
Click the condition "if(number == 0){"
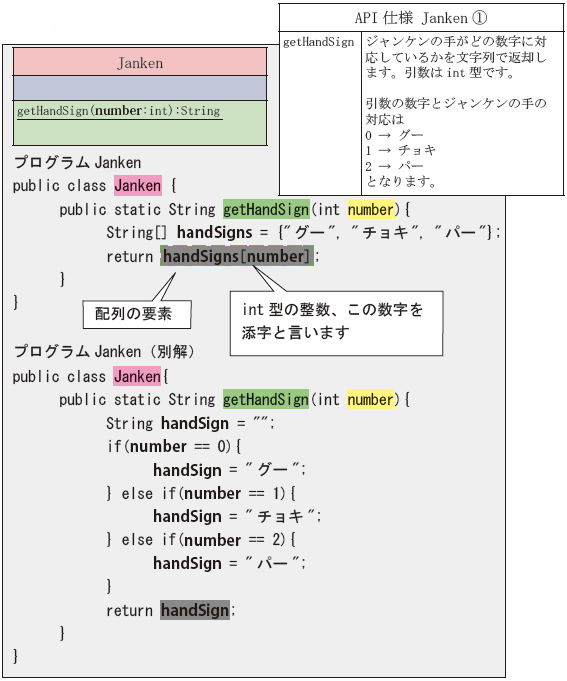pos(174,446)
